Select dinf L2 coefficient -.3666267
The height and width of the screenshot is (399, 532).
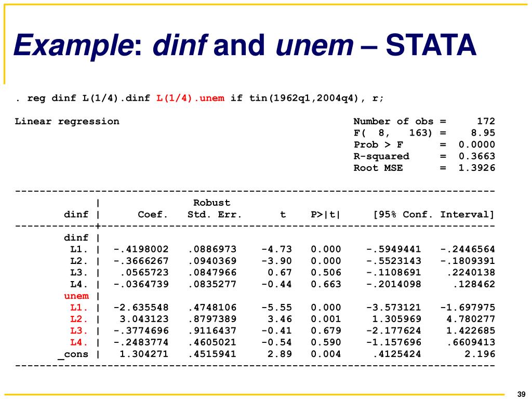pos(141,261)
